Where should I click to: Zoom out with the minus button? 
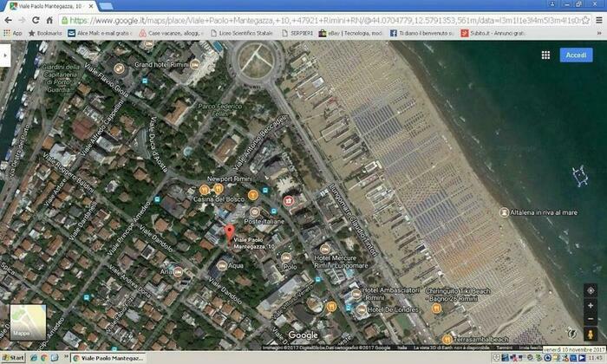coord(591,319)
